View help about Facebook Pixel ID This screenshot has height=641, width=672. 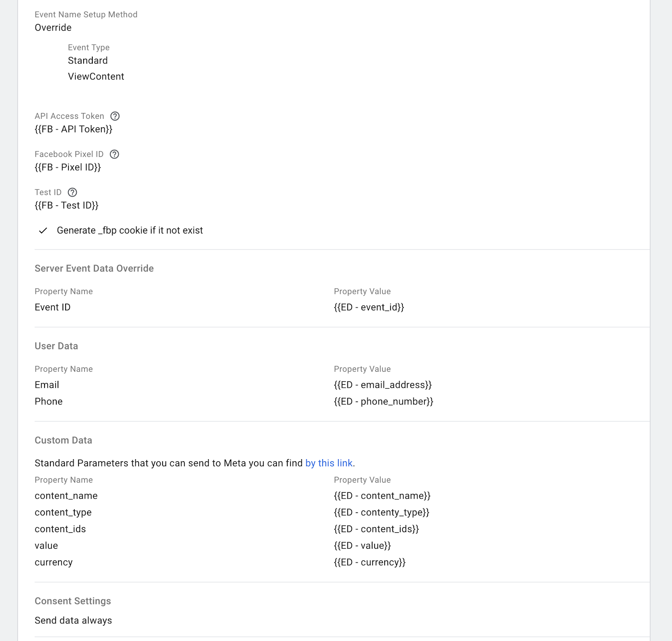[114, 155]
